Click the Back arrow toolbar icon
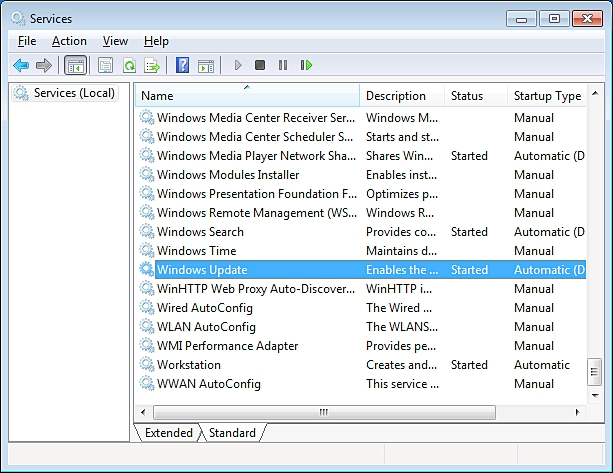 pyautogui.click(x=21, y=66)
